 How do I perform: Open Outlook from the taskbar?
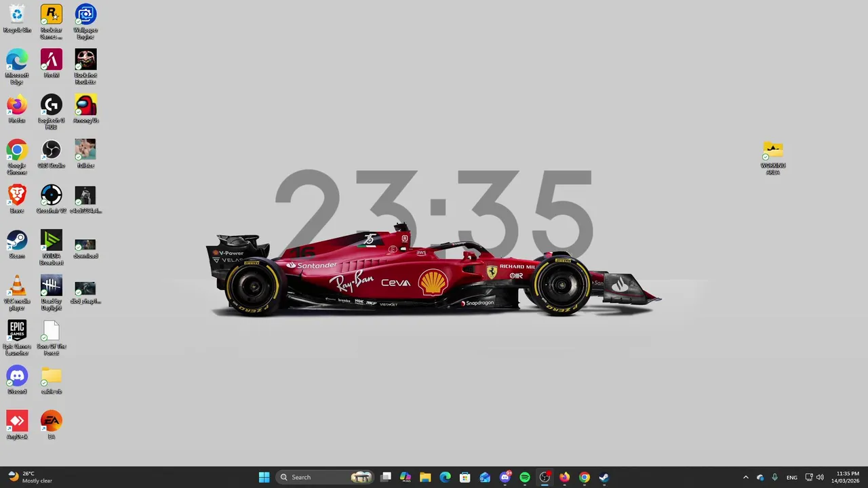(485, 477)
